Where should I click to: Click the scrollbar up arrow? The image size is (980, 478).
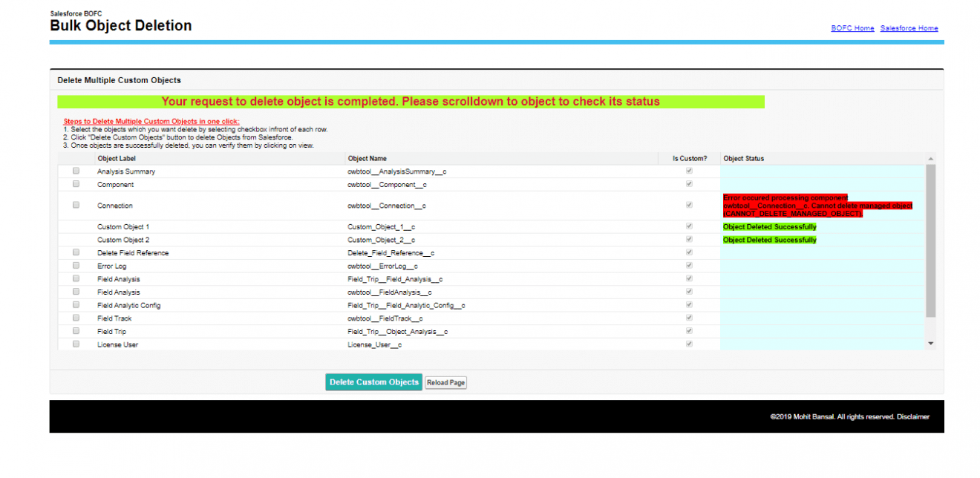930,157
